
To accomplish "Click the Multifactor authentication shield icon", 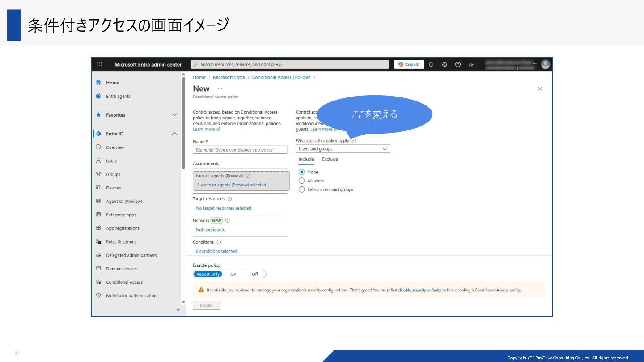I will pyautogui.click(x=98, y=295).
